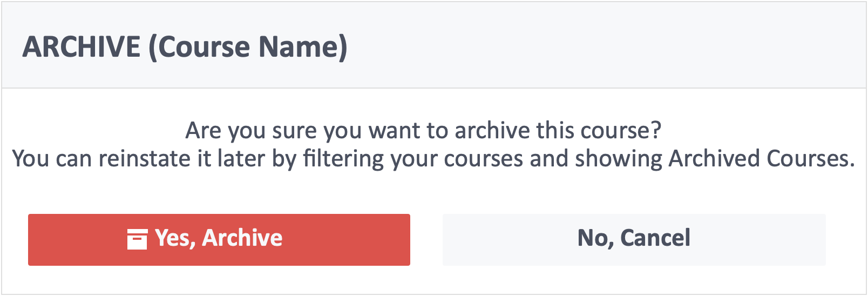Click the archive box icon on red button

pyautogui.click(x=137, y=239)
